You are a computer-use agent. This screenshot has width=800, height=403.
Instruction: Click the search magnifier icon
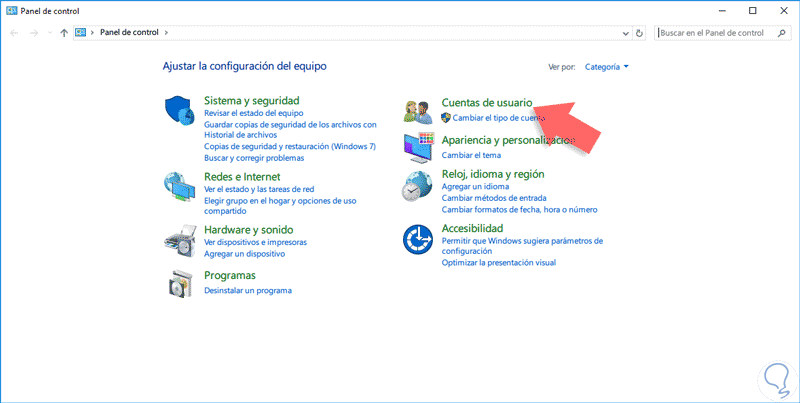(781, 33)
